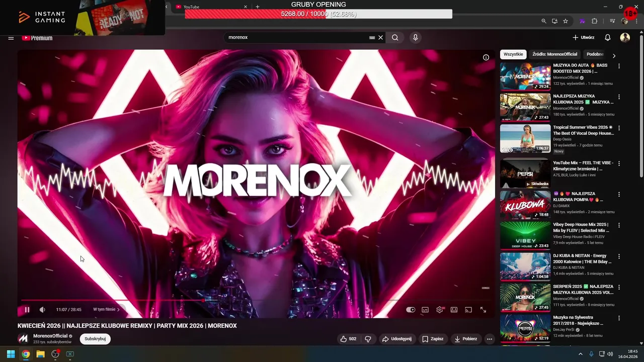Download the video via Pobierz
Image resolution: width=644 pixels, height=362 pixels.
click(466, 339)
